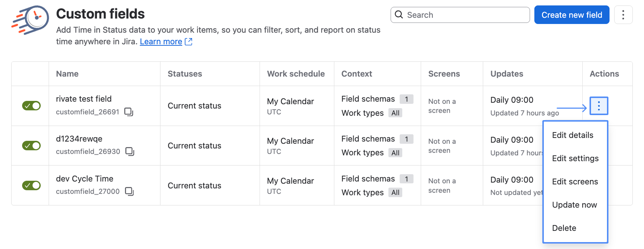Image resolution: width=644 pixels, height=249 pixels.
Task: Open the page-level more options menu
Action: click(x=623, y=15)
